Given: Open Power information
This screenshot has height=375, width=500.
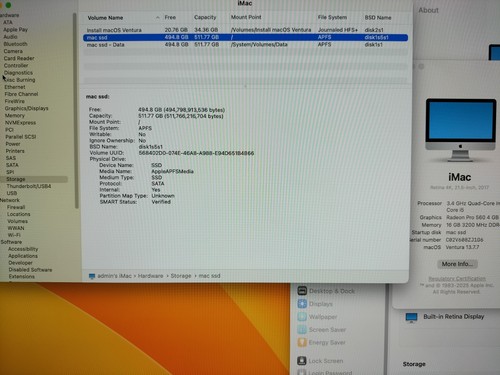Looking at the screenshot, I should click(13, 144).
